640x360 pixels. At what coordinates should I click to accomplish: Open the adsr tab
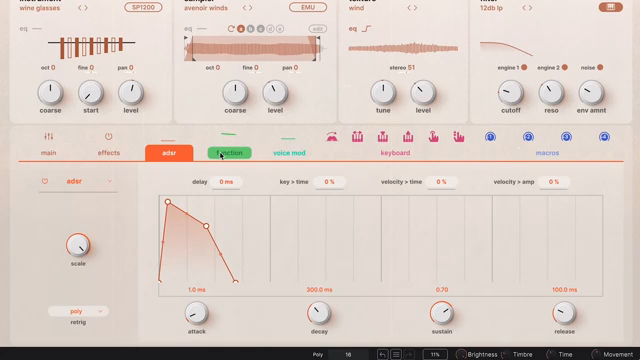coord(169,153)
